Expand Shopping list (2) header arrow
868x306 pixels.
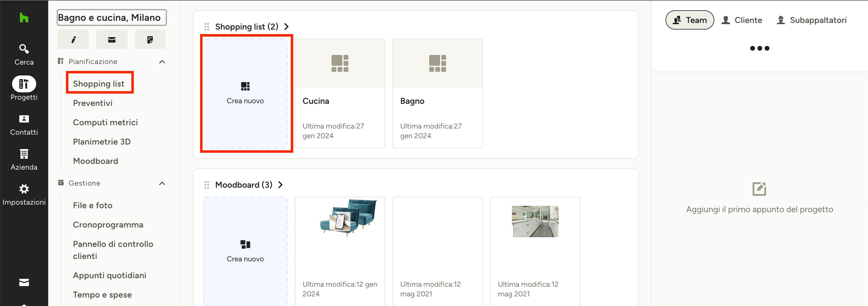pyautogui.click(x=286, y=27)
